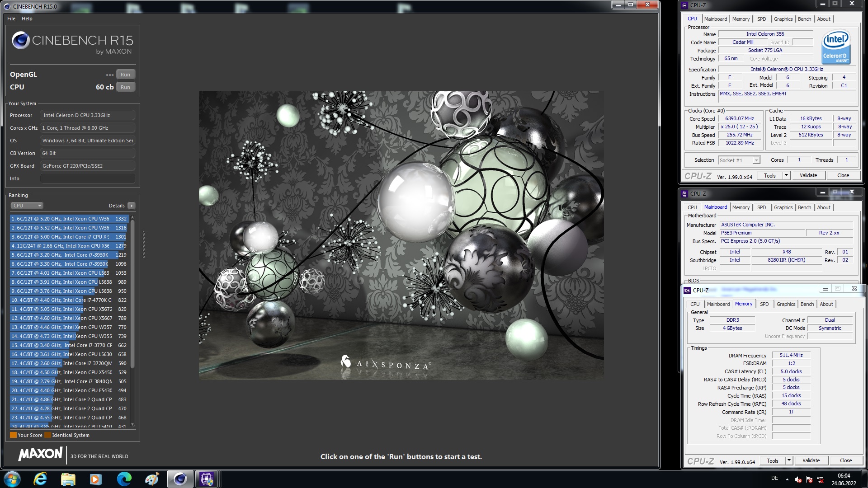Click Close button in top CPU-Z window
Image resolution: width=868 pixels, height=488 pixels.
(x=843, y=175)
